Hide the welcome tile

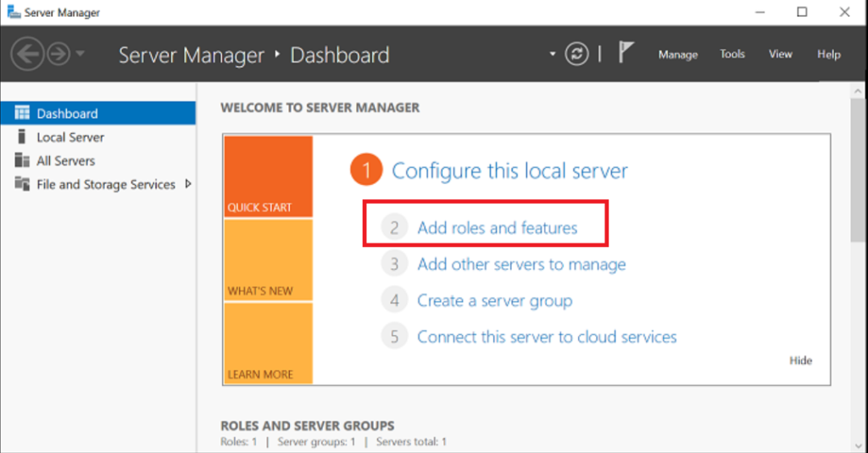800,361
